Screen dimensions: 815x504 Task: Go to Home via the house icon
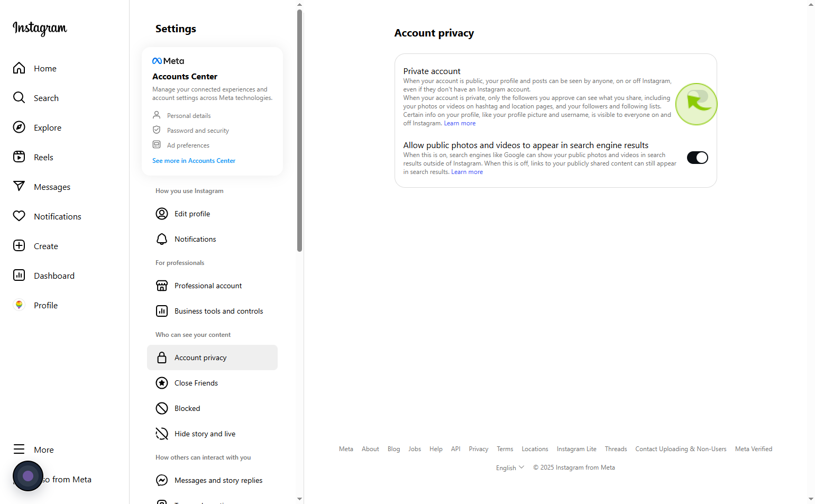[x=19, y=68]
